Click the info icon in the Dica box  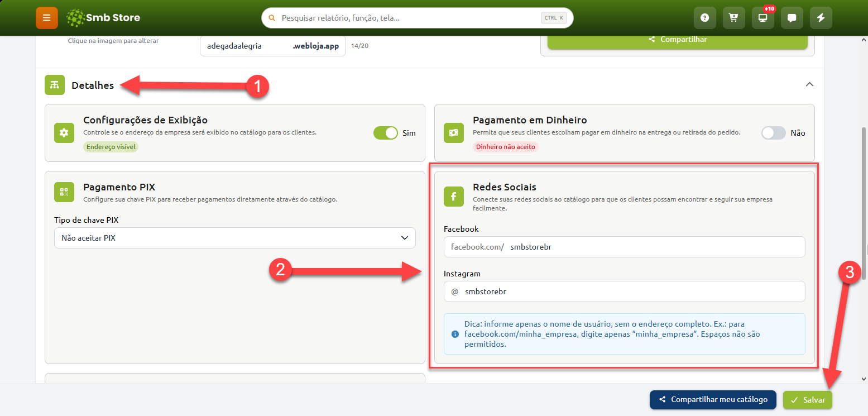(x=455, y=334)
